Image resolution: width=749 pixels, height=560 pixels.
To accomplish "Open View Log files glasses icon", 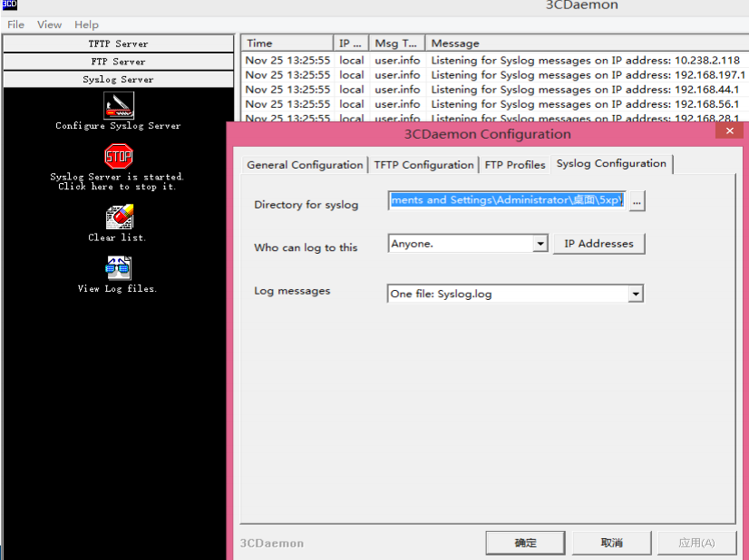I will point(119,268).
